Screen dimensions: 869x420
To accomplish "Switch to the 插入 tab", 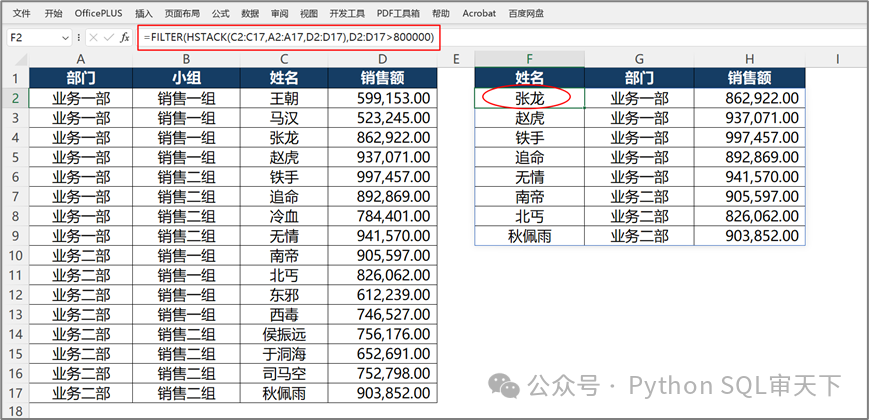I will (x=144, y=13).
